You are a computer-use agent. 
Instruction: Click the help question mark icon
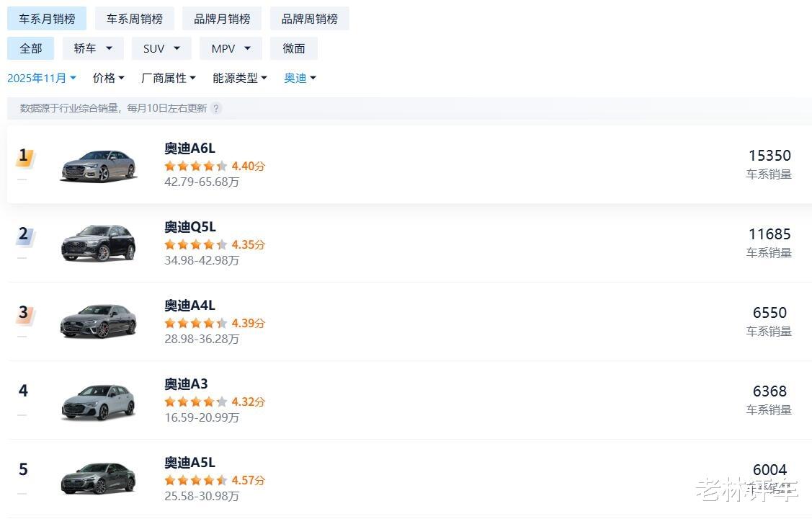tap(216, 109)
